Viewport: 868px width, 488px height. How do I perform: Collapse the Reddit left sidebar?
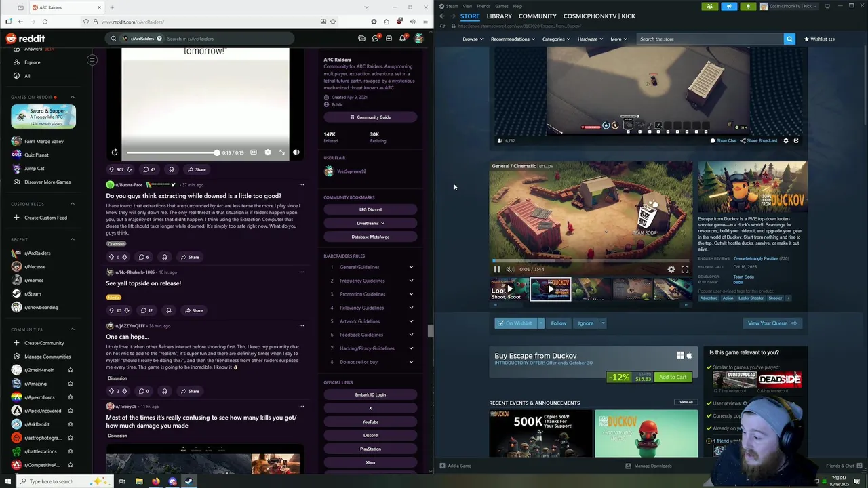[x=92, y=60]
